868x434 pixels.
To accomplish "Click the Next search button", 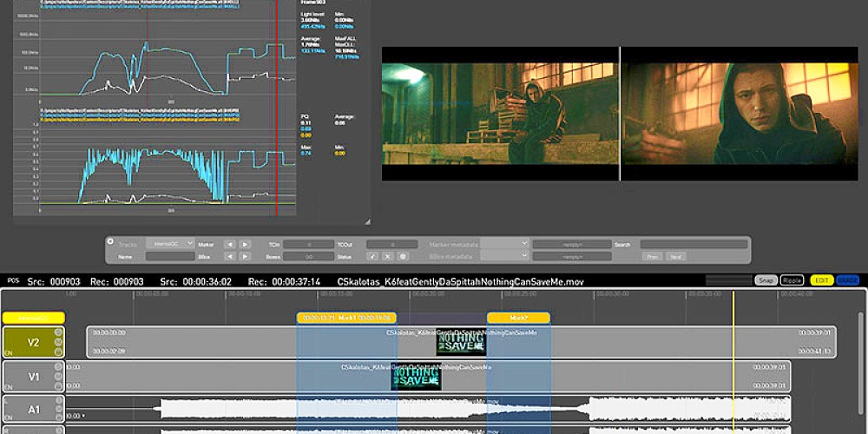I will (x=676, y=256).
